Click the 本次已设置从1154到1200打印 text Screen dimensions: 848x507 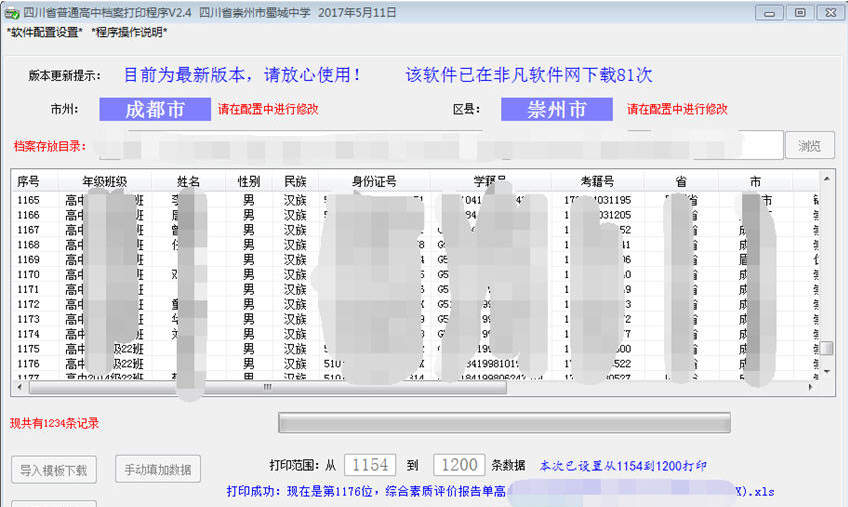tap(623, 466)
